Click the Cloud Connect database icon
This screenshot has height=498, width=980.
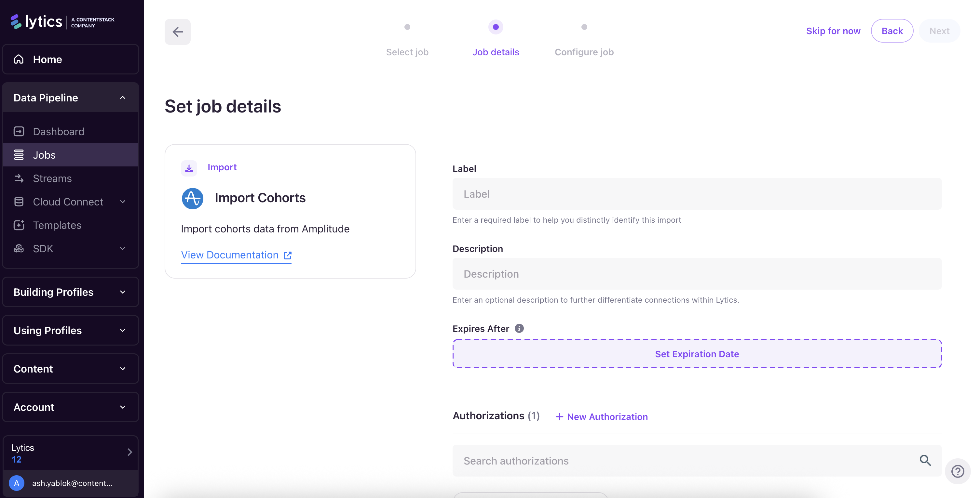click(x=19, y=202)
